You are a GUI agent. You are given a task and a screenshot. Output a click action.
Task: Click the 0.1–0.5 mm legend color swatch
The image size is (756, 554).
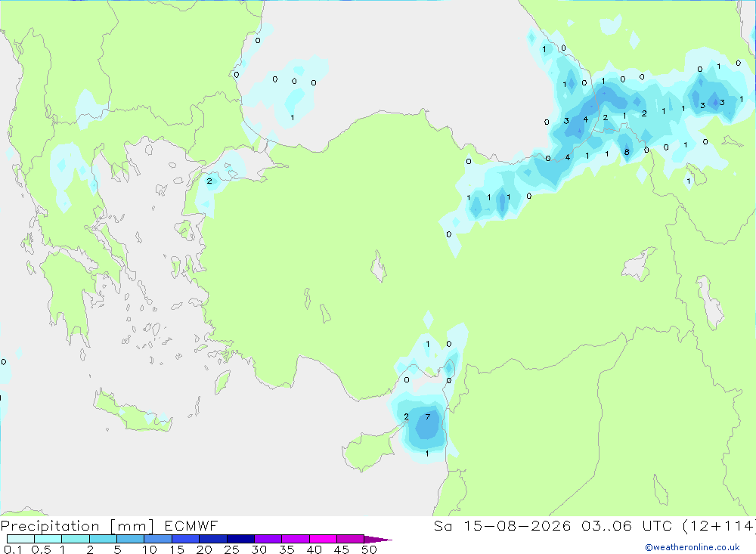(20, 539)
